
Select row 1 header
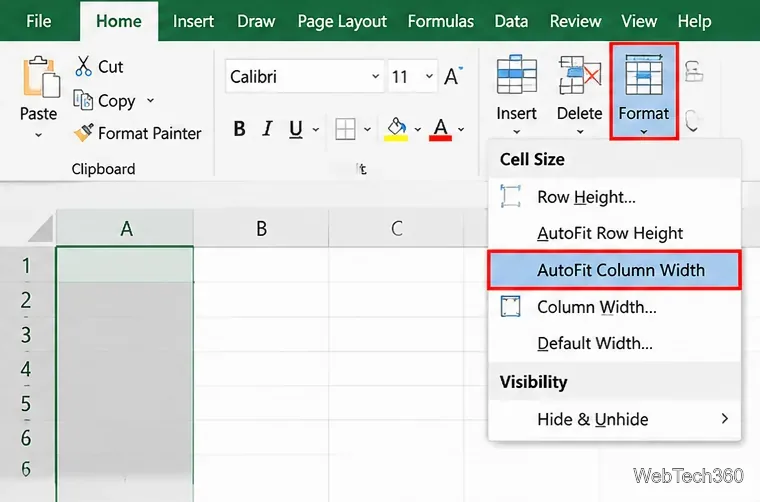click(27, 265)
